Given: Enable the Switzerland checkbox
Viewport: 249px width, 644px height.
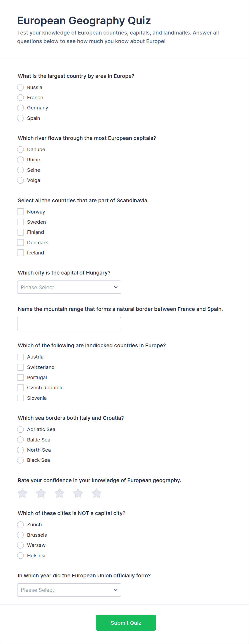Looking at the screenshot, I should [x=21, y=367].
